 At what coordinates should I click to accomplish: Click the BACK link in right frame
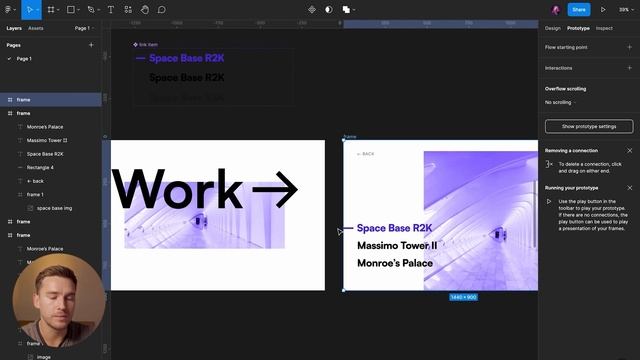click(365, 154)
